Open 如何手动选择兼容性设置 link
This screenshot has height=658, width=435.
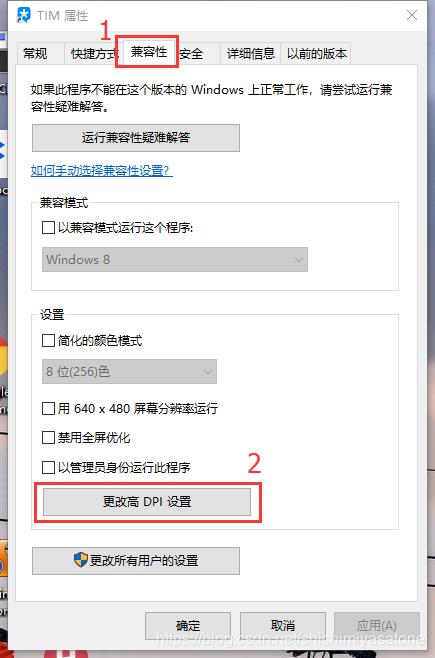(102, 171)
